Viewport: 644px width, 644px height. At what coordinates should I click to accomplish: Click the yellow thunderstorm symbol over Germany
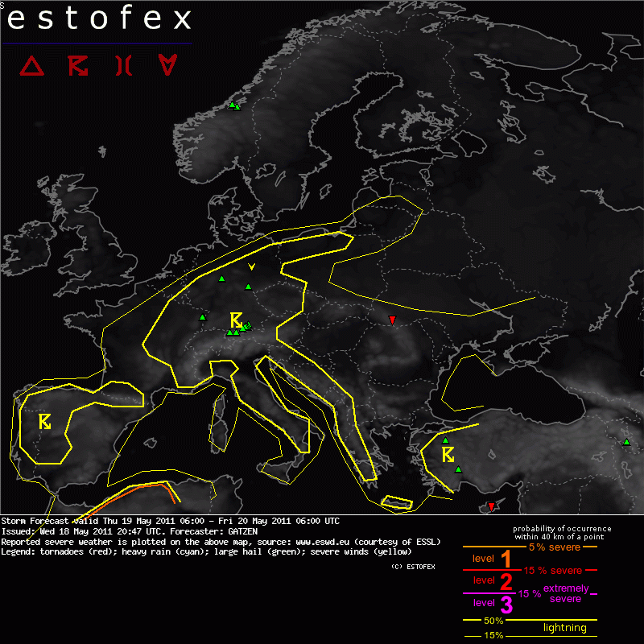click(237, 317)
